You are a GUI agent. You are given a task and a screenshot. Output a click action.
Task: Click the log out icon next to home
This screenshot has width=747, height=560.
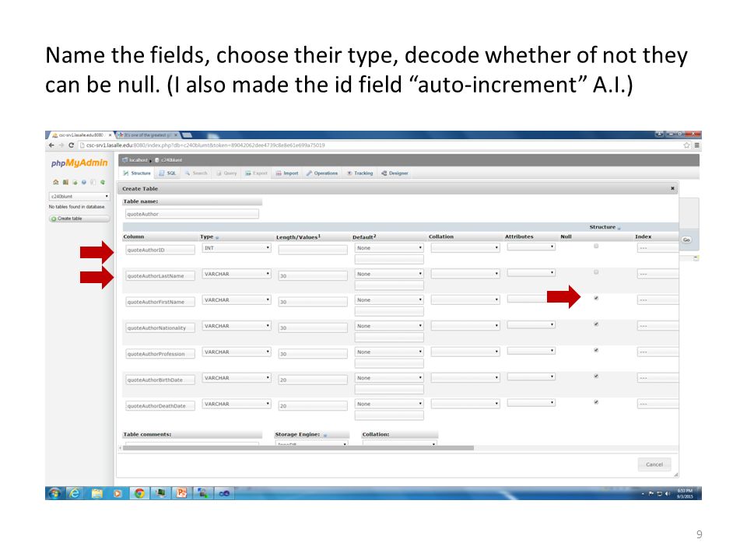point(65,182)
